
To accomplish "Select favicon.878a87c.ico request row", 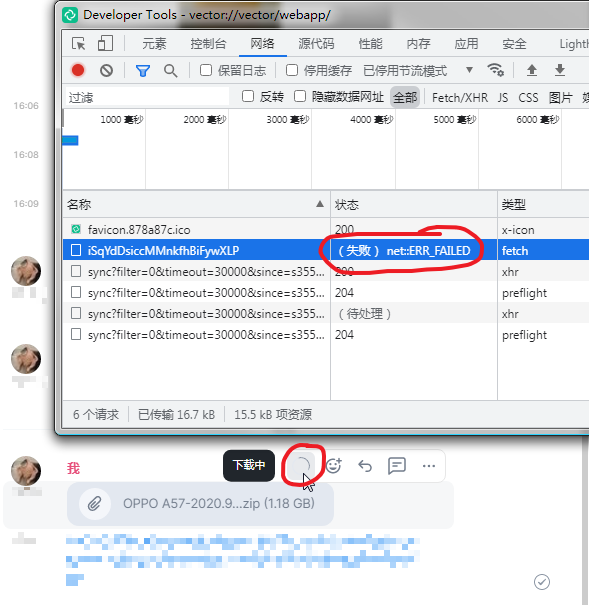I will coord(326,230).
